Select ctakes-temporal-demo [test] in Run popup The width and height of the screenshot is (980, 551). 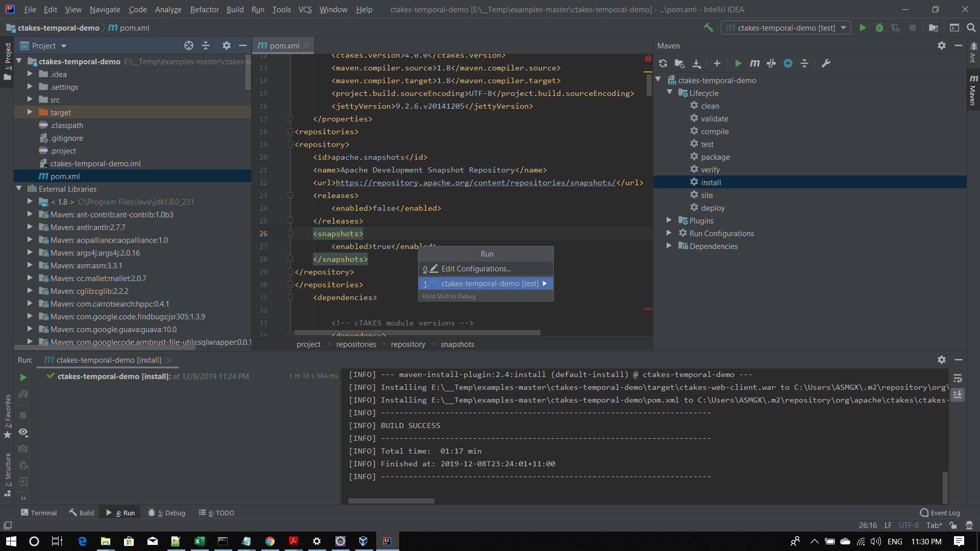click(x=489, y=283)
